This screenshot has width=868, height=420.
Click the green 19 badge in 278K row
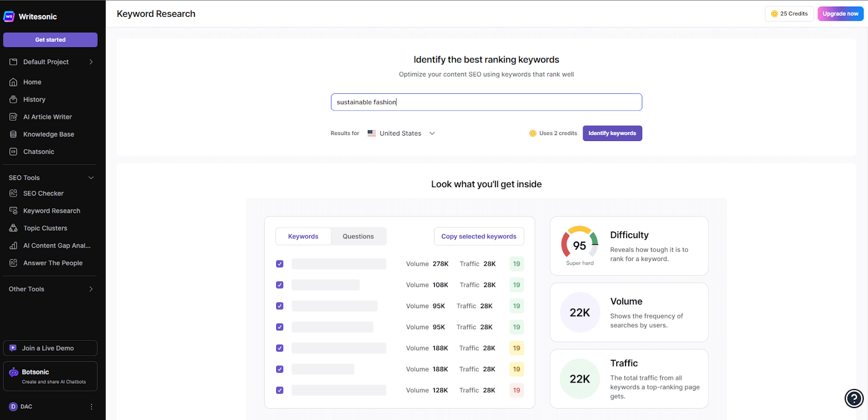coord(516,264)
